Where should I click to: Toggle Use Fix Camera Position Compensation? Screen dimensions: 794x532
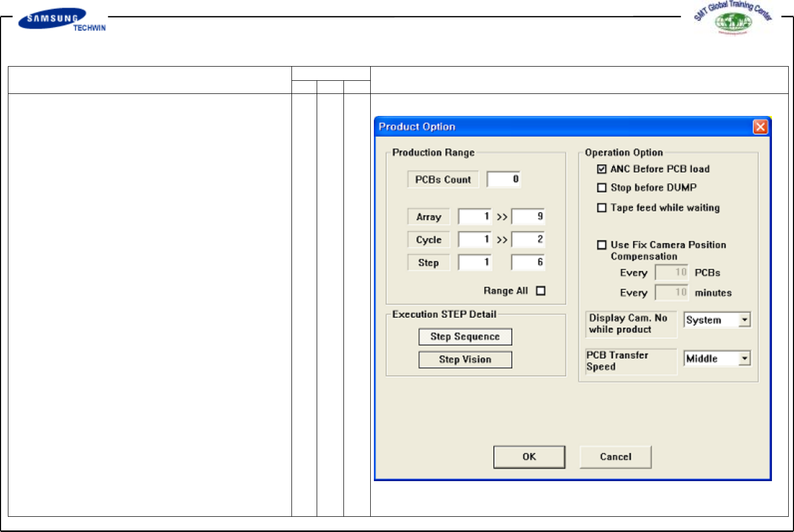(602, 245)
